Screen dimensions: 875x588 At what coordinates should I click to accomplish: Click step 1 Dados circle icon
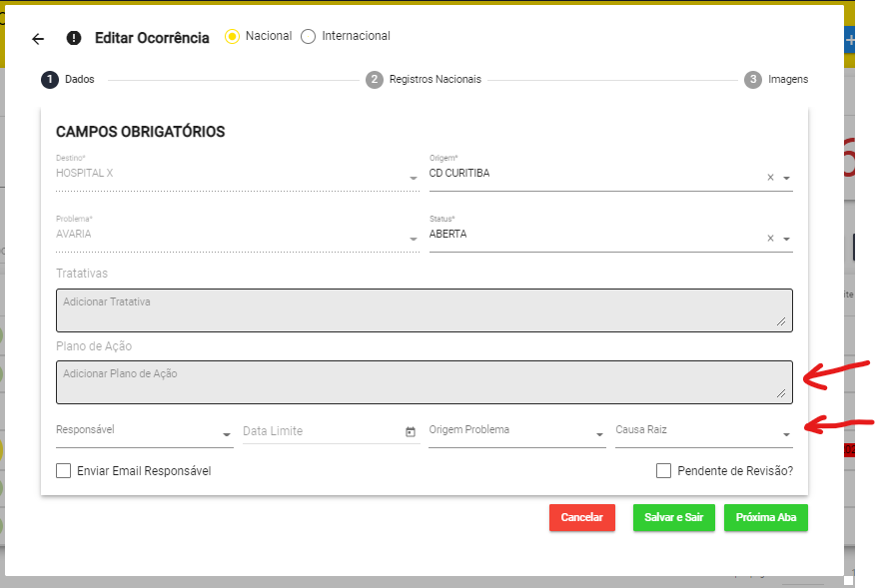pyautogui.click(x=49, y=80)
